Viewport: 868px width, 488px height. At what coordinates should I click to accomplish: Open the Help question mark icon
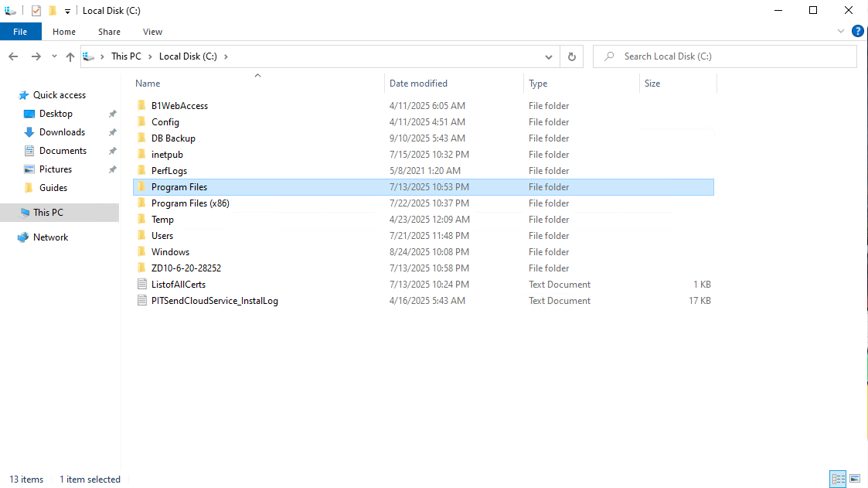[857, 32]
